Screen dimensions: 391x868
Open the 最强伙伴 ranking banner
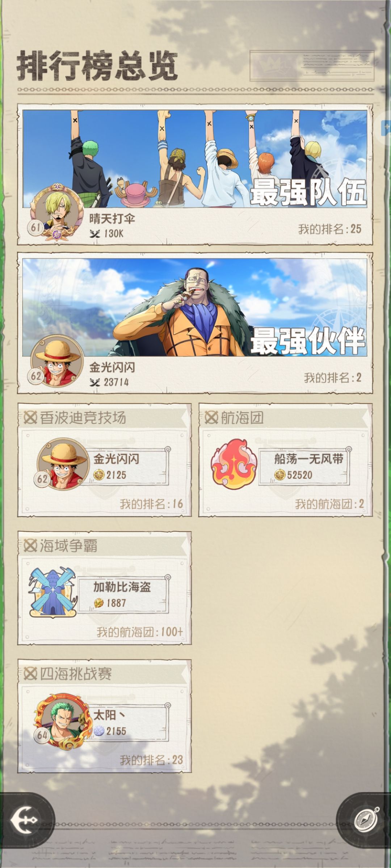click(195, 307)
